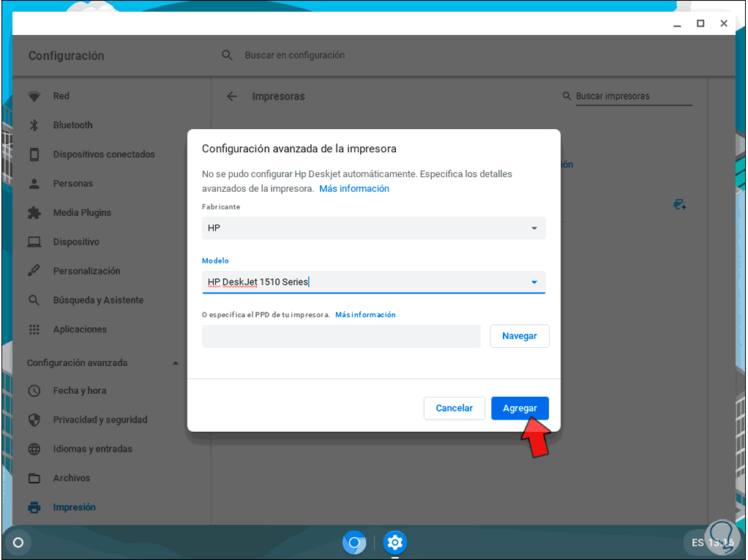The width and height of the screenshot is (748, 560).
Task: Click the Impresión printer icon
Action: [34, 507]
